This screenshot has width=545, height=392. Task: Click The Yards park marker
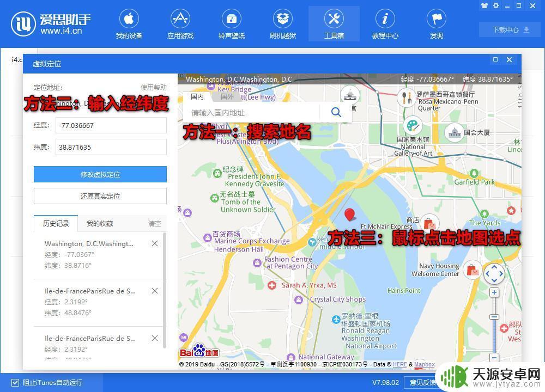pos(484,214)
